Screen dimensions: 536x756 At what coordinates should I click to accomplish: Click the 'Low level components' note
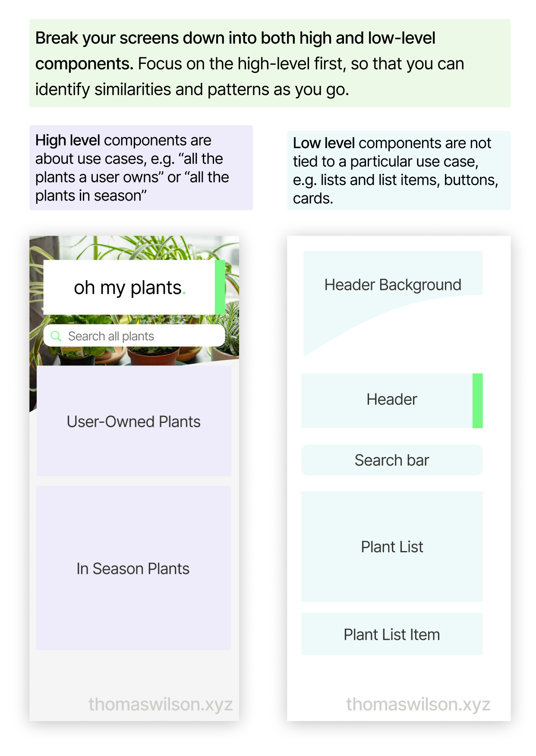tap(398, 170)
